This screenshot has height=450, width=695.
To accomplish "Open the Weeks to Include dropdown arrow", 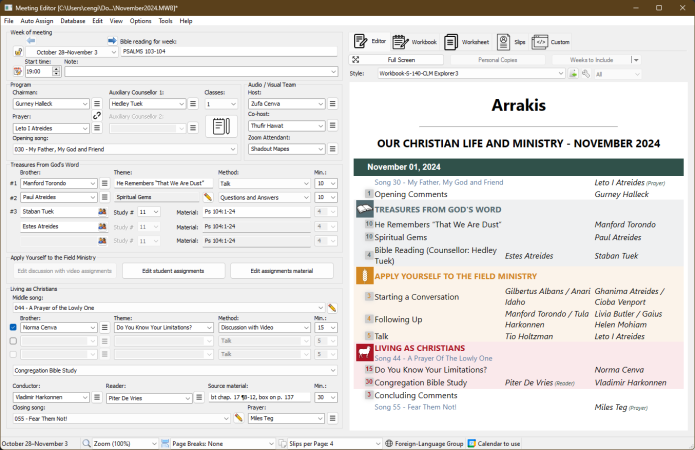I will point(636,60).
